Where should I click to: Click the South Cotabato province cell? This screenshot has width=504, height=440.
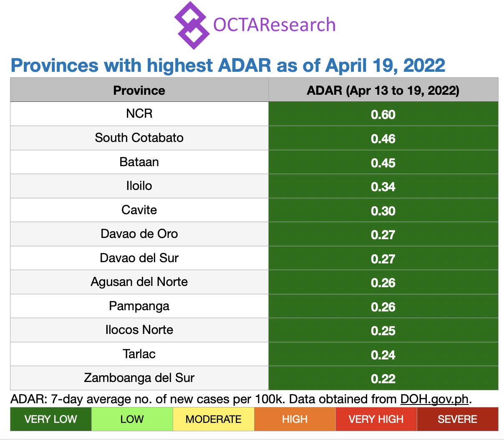click(x=139, y=138)
